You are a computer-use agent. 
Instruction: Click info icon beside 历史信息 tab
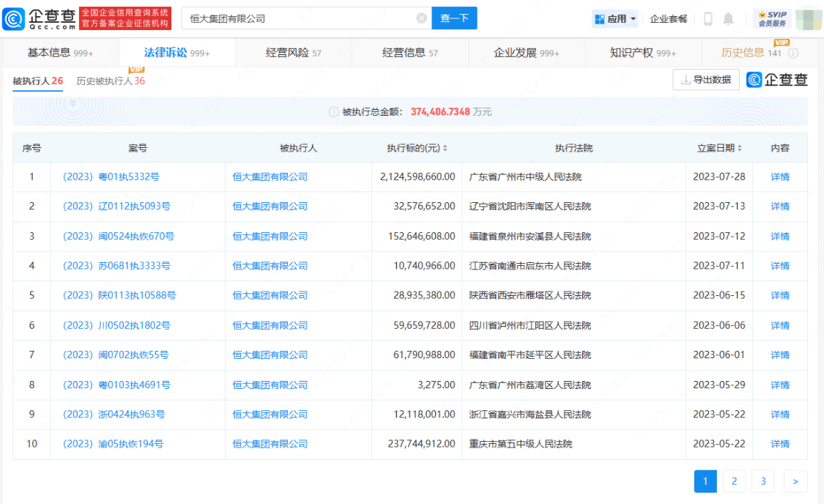[x=793, y=53]
